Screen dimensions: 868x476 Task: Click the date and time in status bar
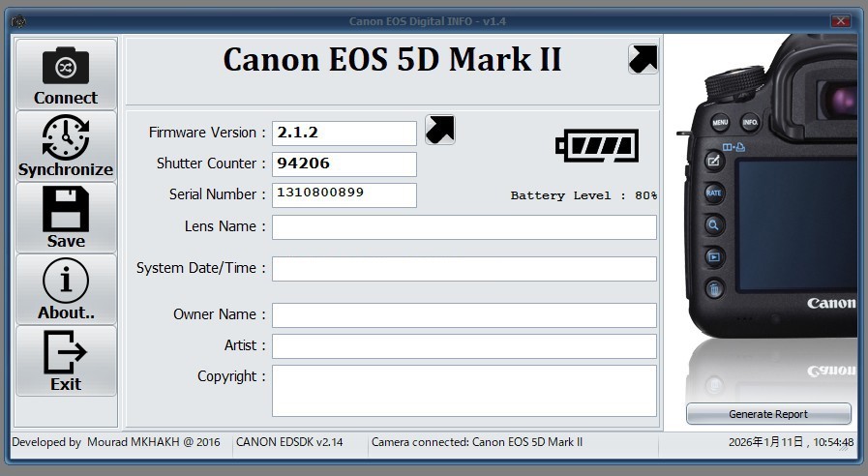791,442
